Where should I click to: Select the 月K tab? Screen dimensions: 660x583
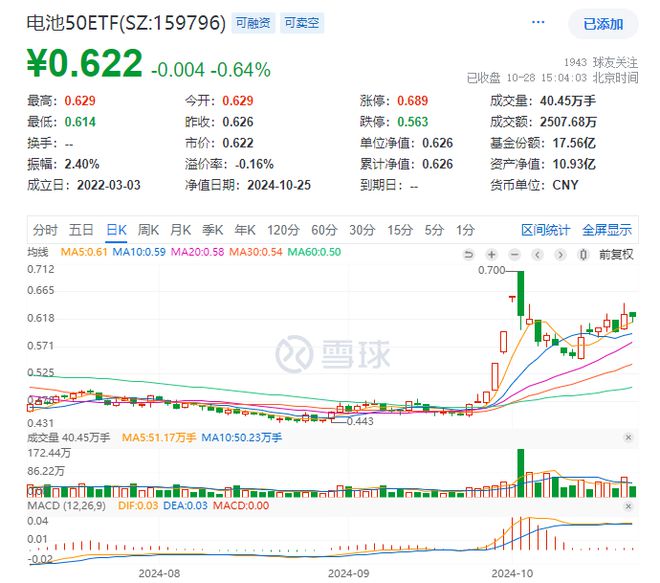(181, 230)
